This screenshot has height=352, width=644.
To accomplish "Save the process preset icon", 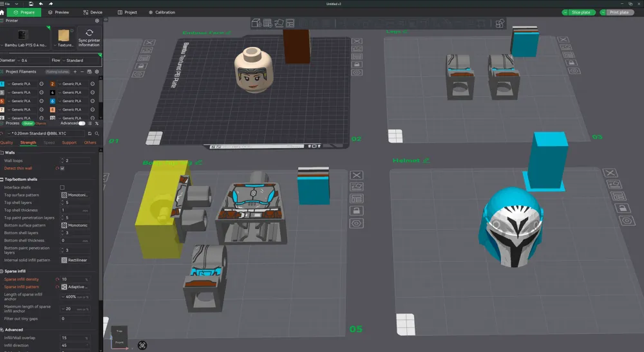I will coord(90,133).
